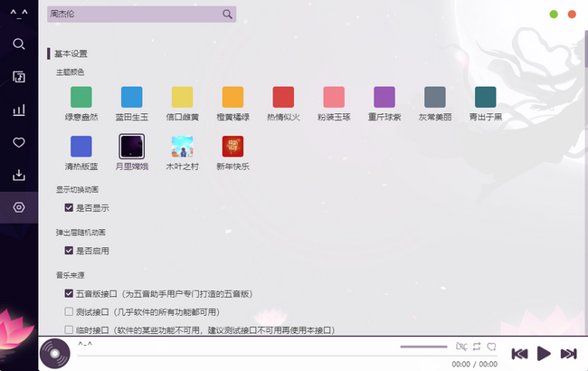Uncheck 是否显示 under 显示切换动画
Screen dimensions: 588x371
[x=69, y=207]
